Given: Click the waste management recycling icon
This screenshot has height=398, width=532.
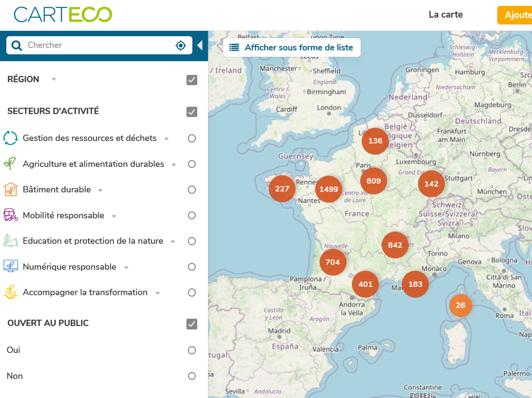Looking at the screenshot, I should pos(11,138).
